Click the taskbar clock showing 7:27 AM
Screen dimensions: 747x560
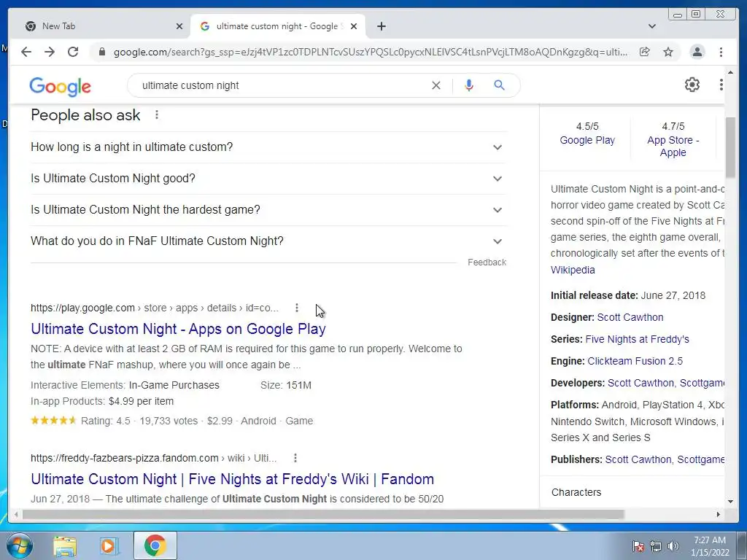tap(710, 546)
